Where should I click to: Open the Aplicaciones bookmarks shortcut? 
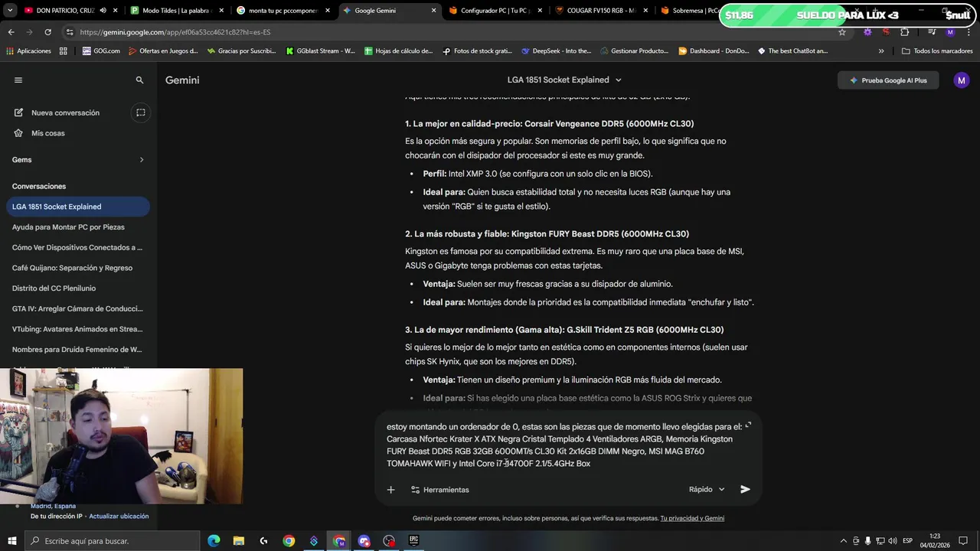pos(28,51)
